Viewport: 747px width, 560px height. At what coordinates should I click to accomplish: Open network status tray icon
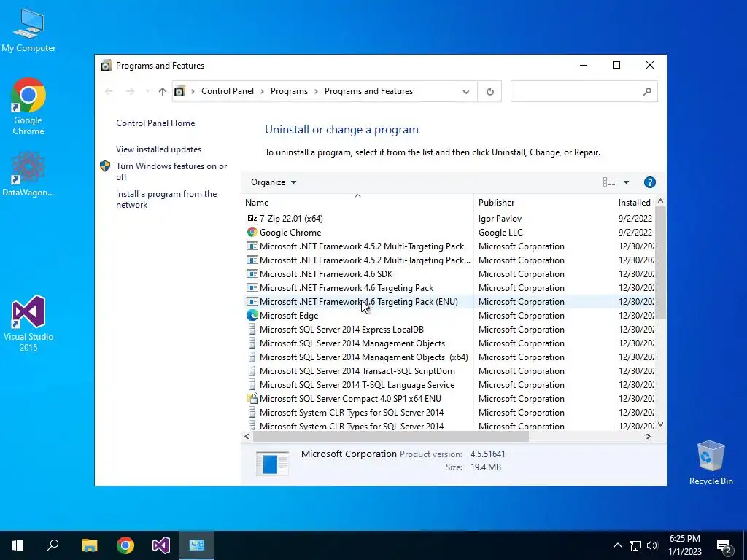635,545
